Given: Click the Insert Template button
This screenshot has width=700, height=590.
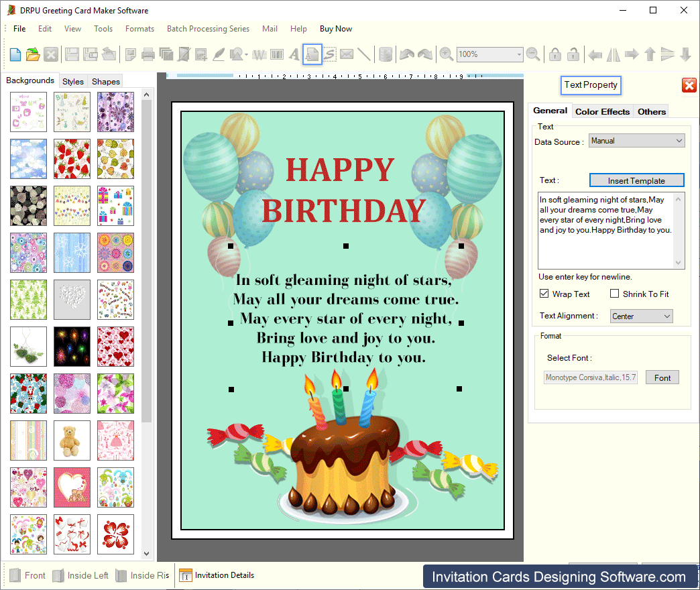Looking at the screenshot, I should pyautogui.click(x=636, y=180).
